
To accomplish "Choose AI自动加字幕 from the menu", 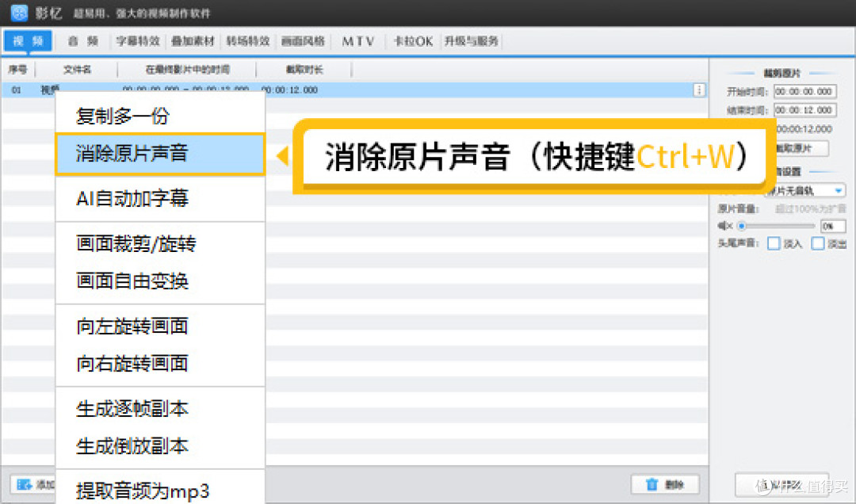I will pos(160,198).
